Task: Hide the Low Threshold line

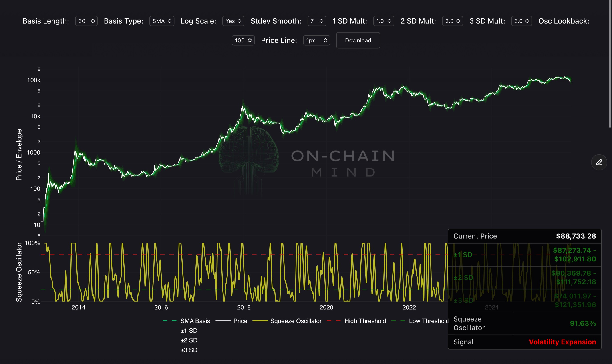Action: tap(427, 321)
